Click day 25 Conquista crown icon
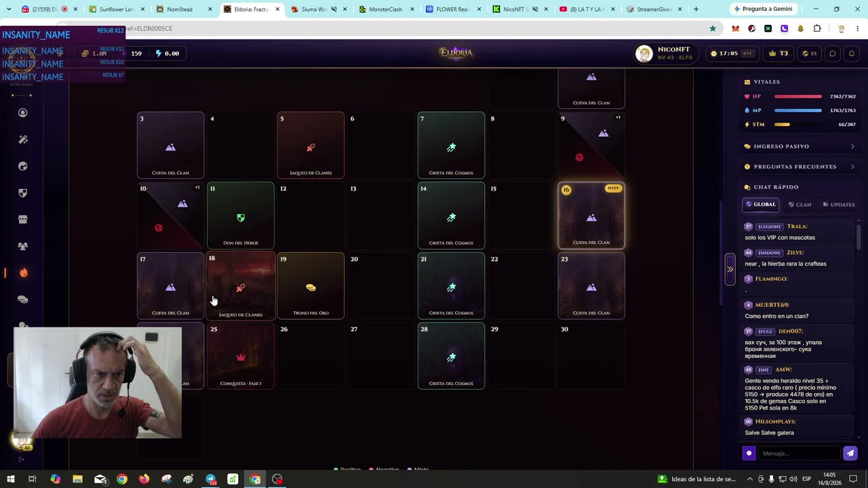 (x=240, y=358)
